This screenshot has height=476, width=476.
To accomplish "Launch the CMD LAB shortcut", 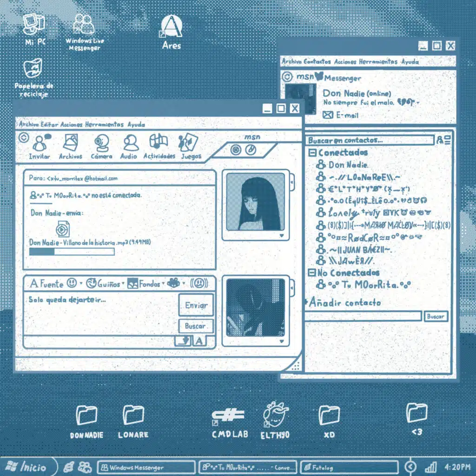I will [228, 416].
